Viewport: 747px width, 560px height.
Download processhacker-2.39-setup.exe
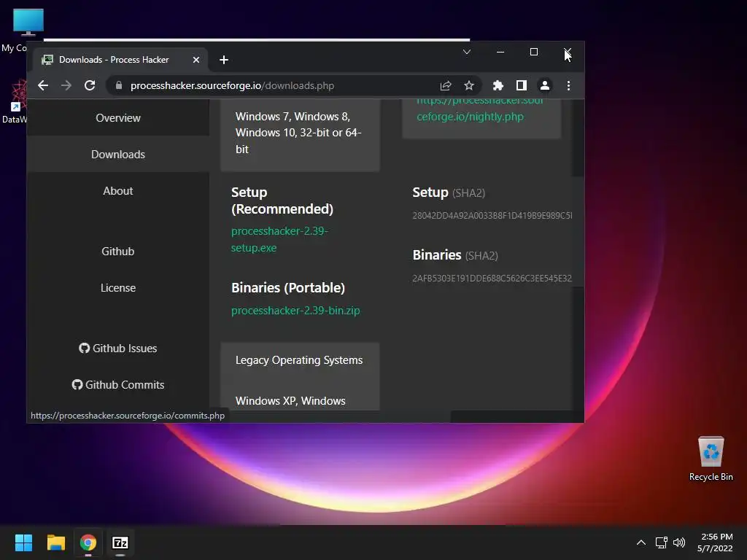tap(279, 239)
